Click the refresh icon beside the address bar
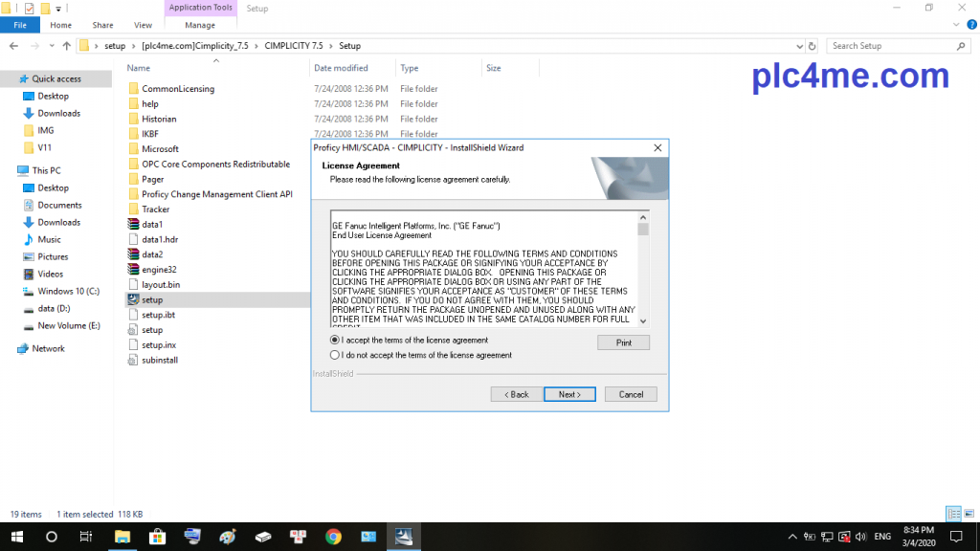Screen dimensions: 980x551 pyautogui.click(x=813, y=46)
